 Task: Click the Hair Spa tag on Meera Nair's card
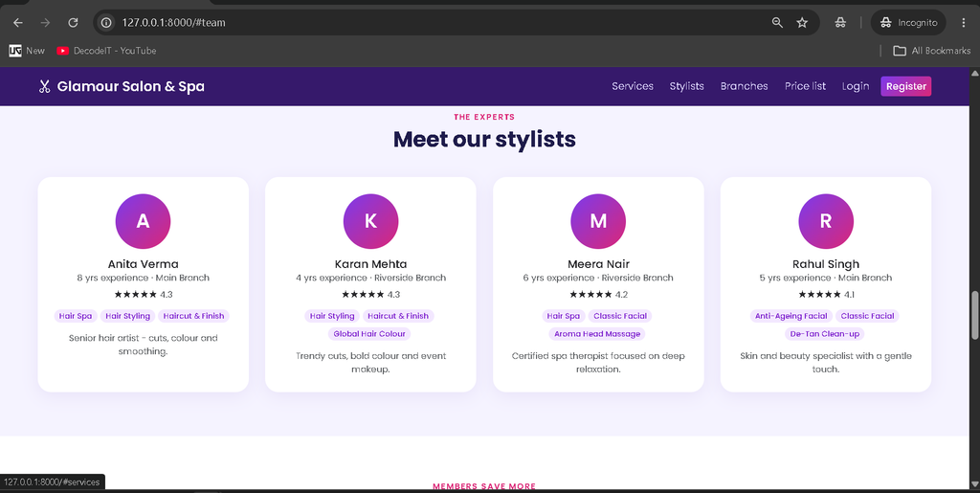point(563,316)
